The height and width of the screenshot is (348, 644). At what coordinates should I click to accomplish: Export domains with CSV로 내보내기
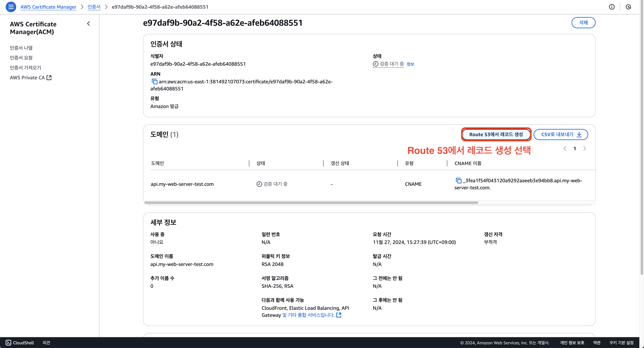[561, 134]
